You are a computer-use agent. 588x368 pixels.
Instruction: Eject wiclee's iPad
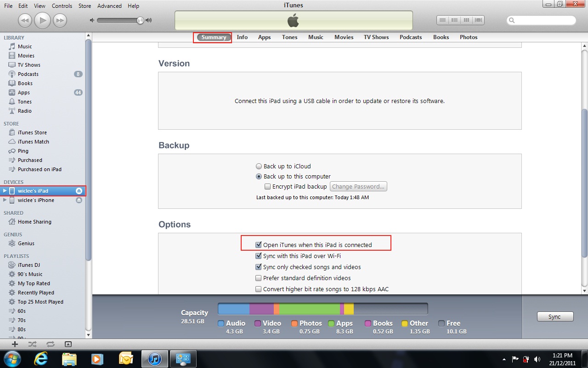tap(79, 191)
